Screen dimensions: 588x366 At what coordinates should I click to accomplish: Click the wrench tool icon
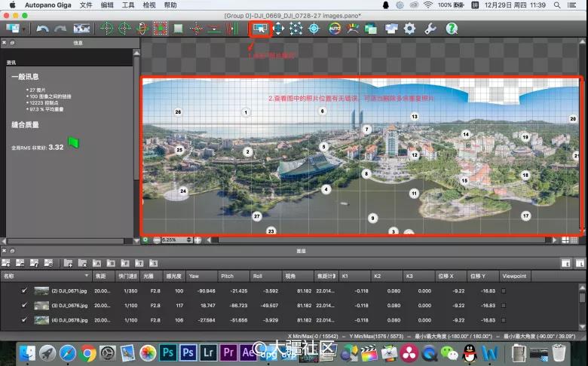(430, 29)
